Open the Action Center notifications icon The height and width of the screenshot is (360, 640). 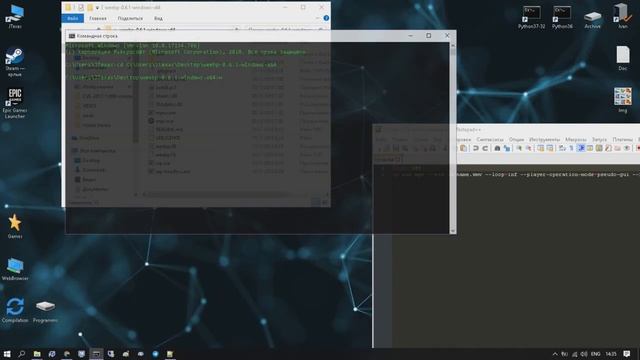point(627,354)
